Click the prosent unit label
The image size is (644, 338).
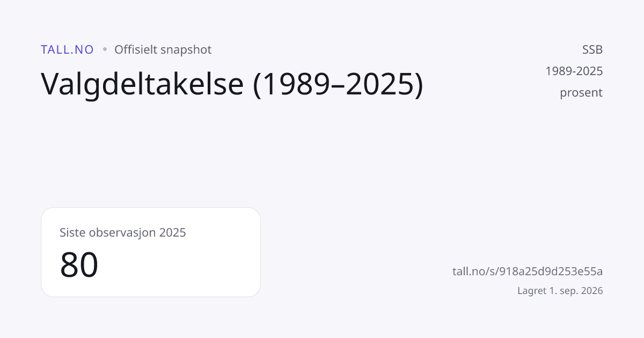(581, 93)
